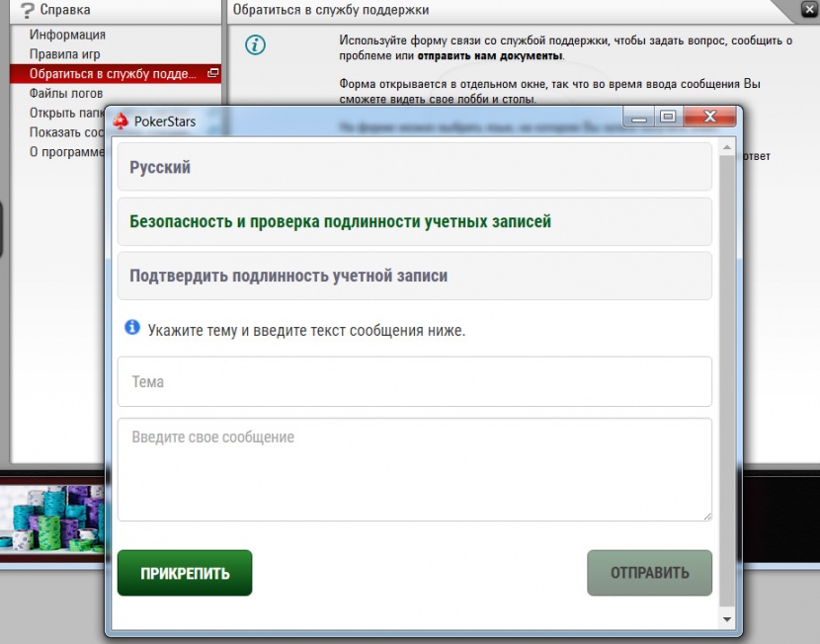Open Файлы логов menu item
This screenshot has height=644, width=820.
[x=66, y=93]
